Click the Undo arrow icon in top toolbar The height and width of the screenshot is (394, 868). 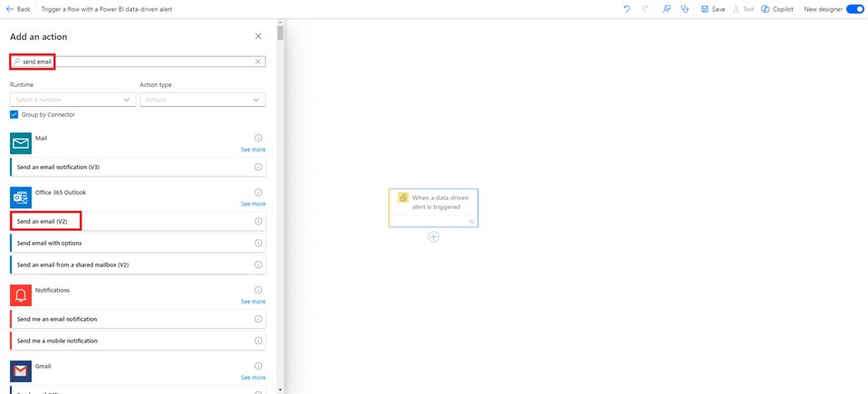click(x=626, y=9)
